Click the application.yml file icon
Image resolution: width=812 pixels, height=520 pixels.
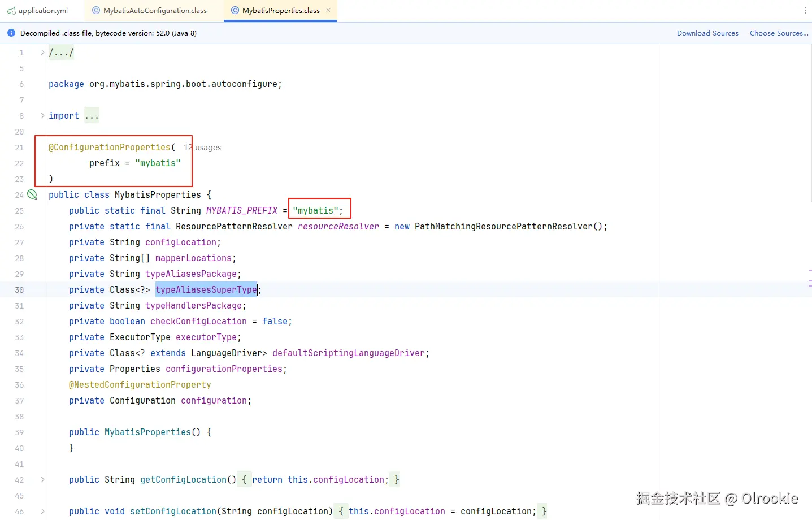(x=11, y=11)
